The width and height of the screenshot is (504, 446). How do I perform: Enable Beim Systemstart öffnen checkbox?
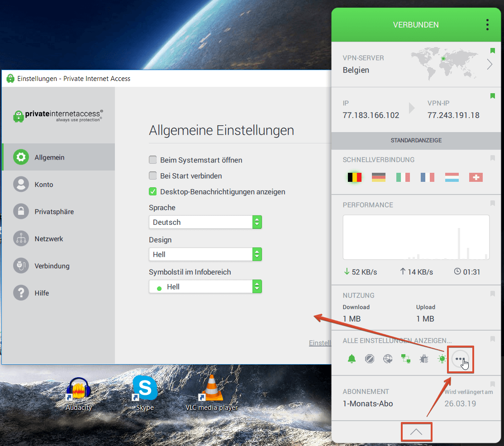click(x=152, y=160)
